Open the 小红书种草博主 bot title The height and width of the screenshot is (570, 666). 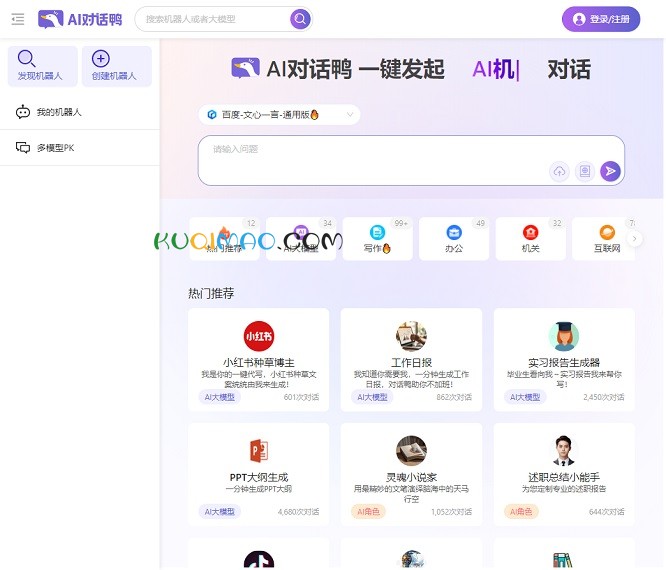[259, 362]
